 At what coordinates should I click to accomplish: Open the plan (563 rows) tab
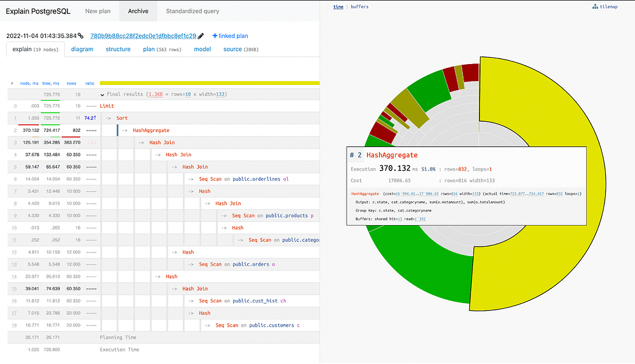point(162,49)
